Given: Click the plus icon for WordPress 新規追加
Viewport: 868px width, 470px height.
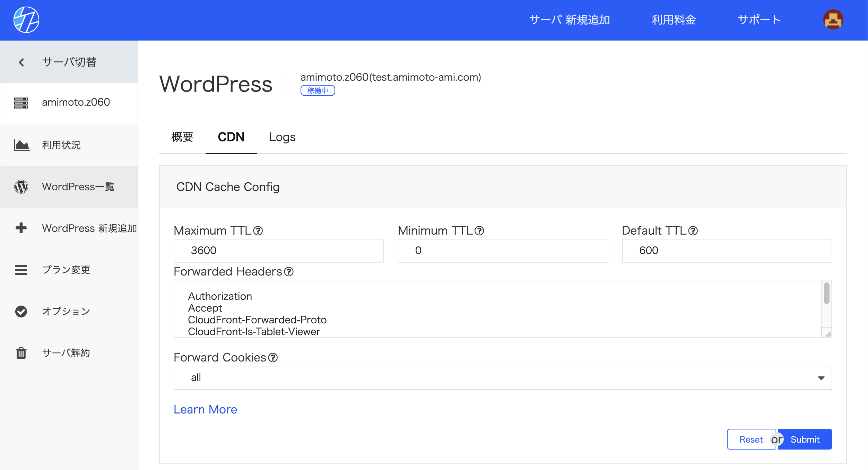Looking at the screenshot, I should (x=21, y=228).
